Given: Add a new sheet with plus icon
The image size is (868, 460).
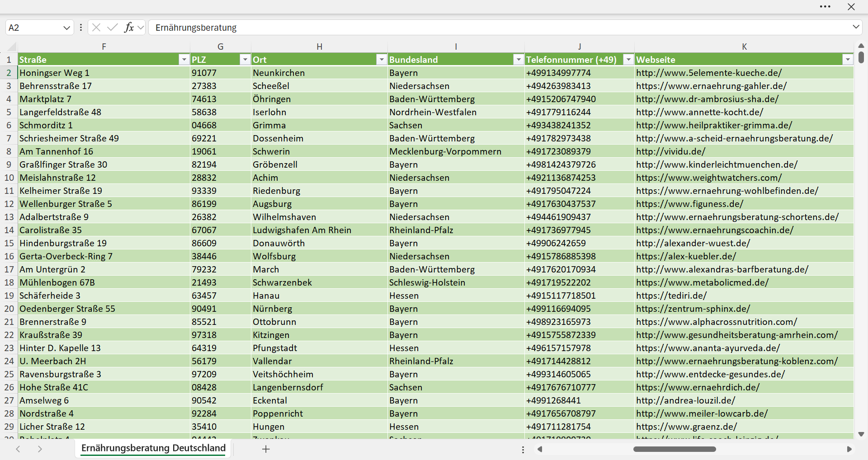Looking at the screenshot, I should tap(266, 449).
